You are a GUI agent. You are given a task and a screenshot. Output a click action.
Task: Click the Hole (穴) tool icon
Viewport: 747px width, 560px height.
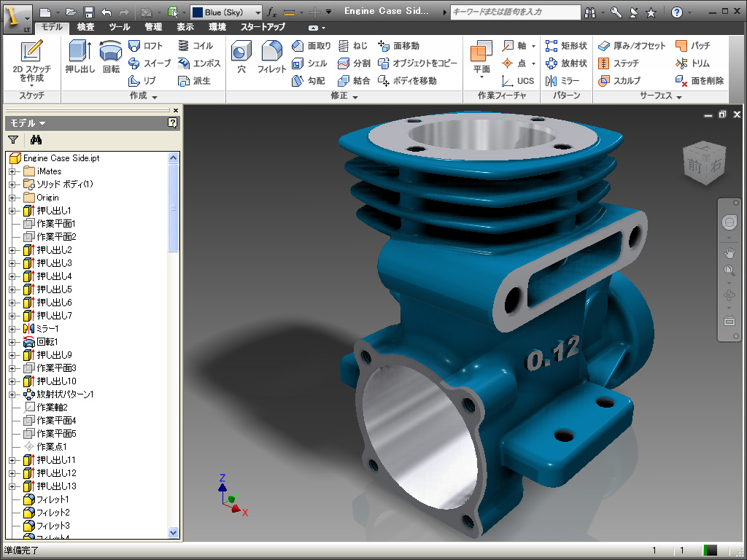(x=241, y=58)
